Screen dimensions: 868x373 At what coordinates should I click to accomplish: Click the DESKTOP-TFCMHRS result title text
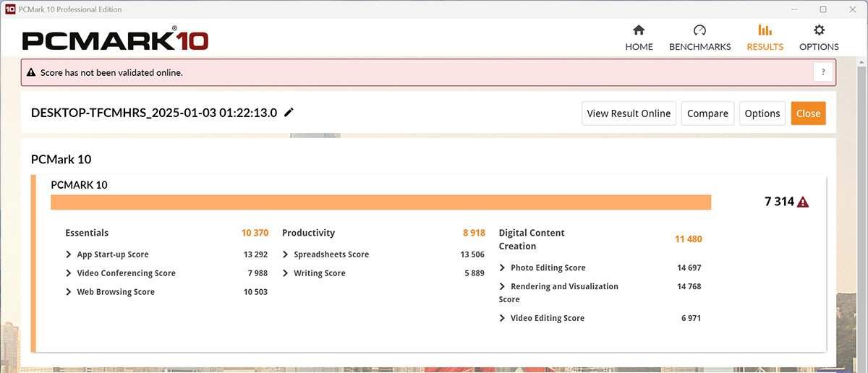coord(154,113)
